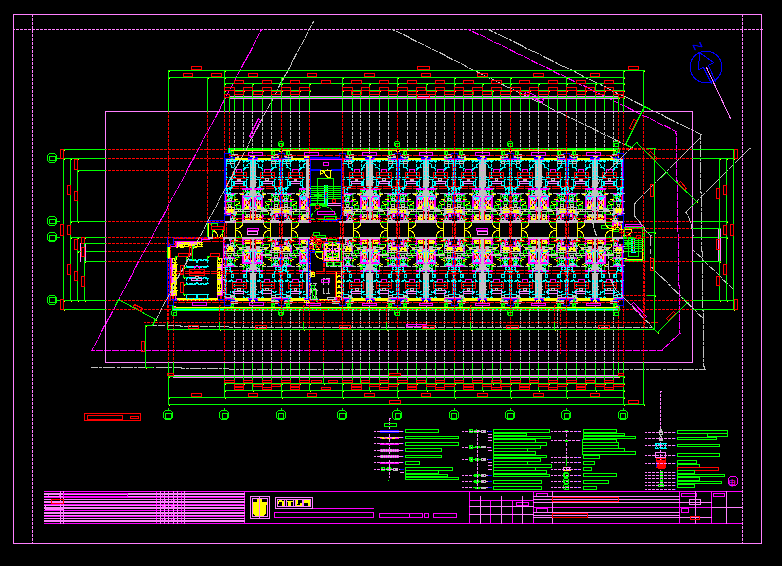Select the green staircase at the building's right end

coord(635,246)
